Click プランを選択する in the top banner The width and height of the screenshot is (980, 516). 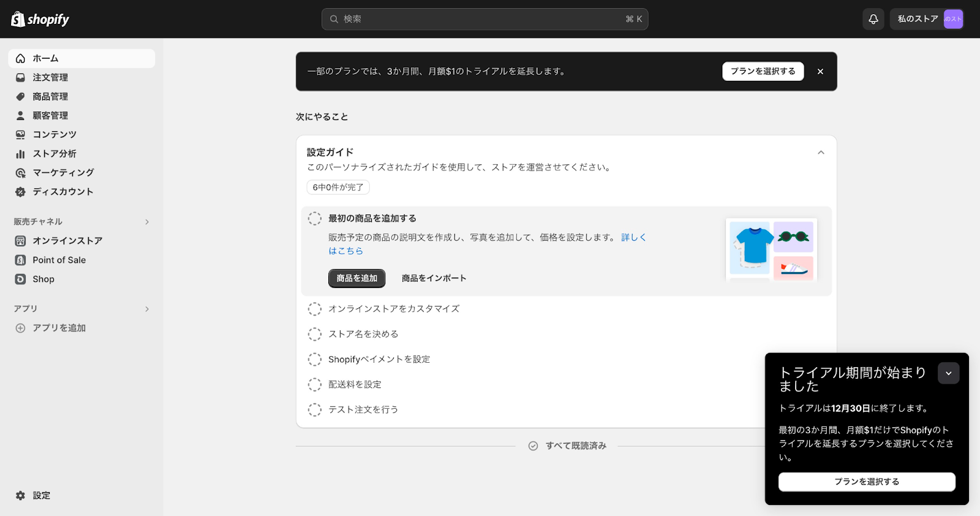tap(763, 71)
